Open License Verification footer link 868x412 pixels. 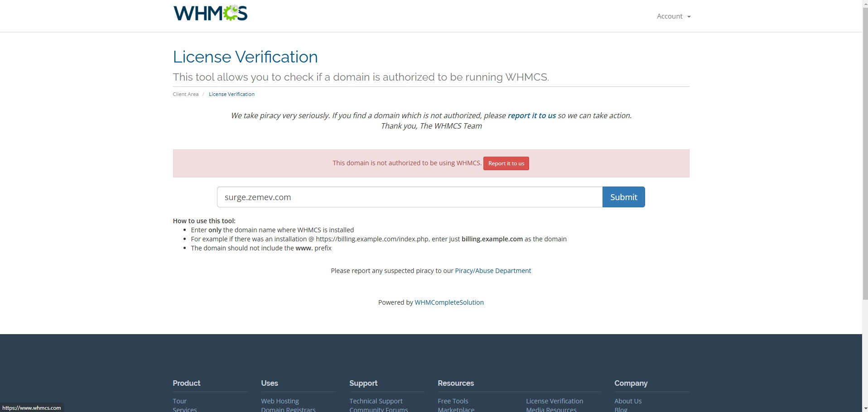tap(555, 401)
